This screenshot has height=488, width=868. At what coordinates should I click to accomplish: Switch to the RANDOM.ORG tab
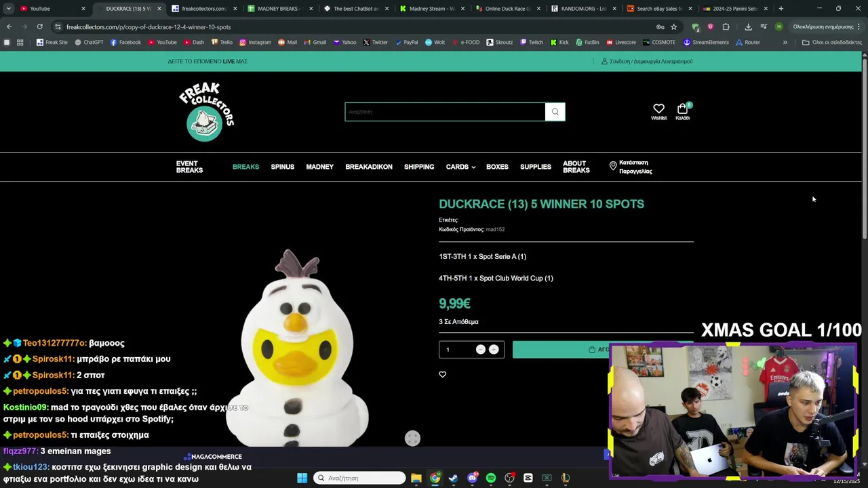click(x=583, y=9)
